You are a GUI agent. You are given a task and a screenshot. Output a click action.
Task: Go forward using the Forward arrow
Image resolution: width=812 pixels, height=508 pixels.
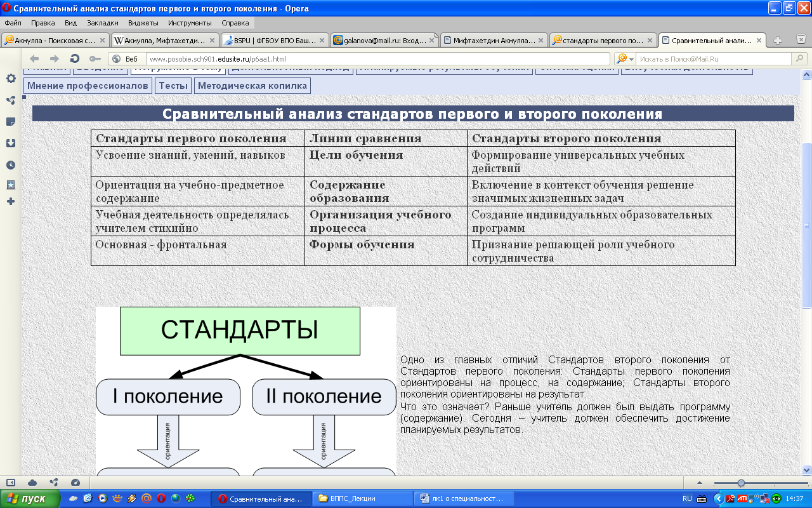pos(55,58)
